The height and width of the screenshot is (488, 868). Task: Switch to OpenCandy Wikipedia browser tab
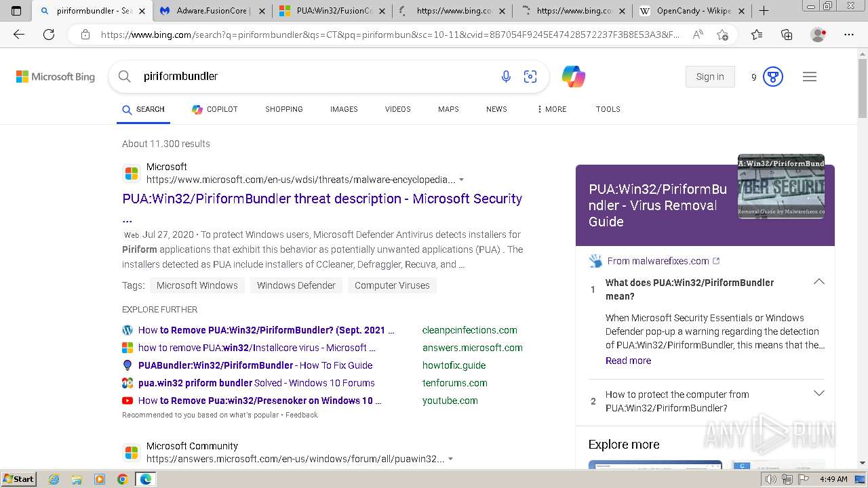pyautogui.click(x=692, y=11)
